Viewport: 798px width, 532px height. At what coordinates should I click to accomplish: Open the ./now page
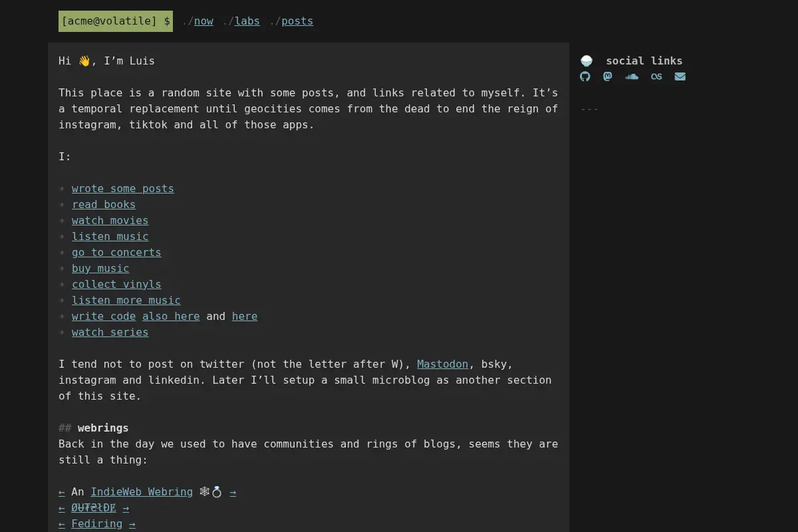(x=203, y=21)
